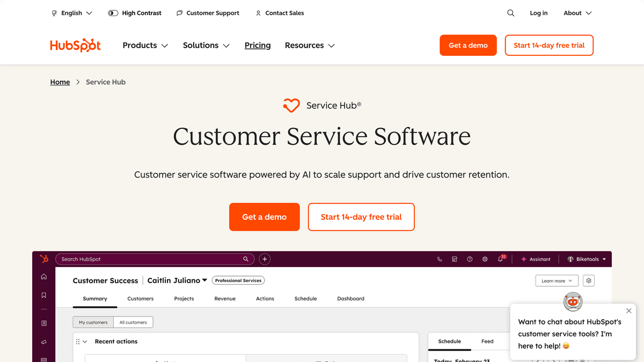
Task: Expand the Biketools account menu
Action: point(587,259)
